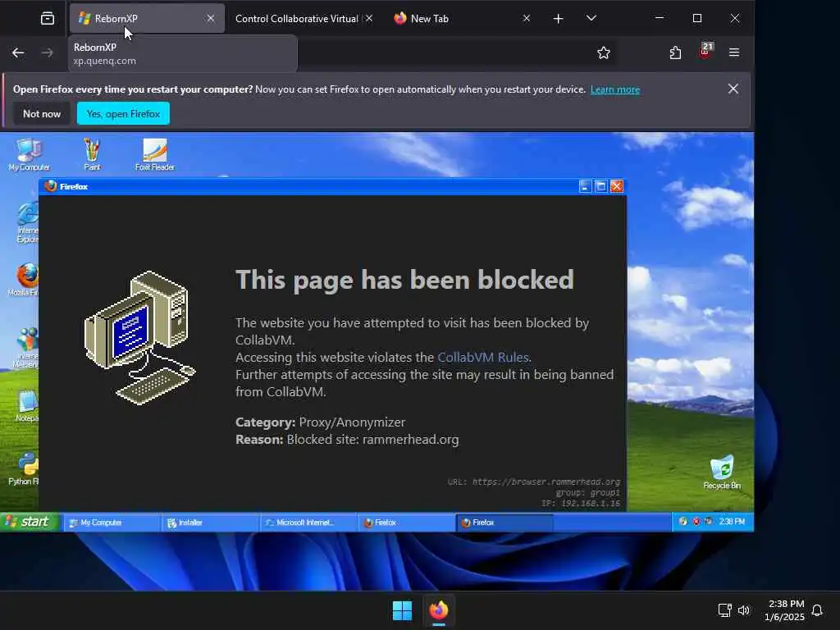Viewport: 840px width, 630px height.
Task: Click Firefox in the Windows 11 taskbar
Action: [439, 610]
